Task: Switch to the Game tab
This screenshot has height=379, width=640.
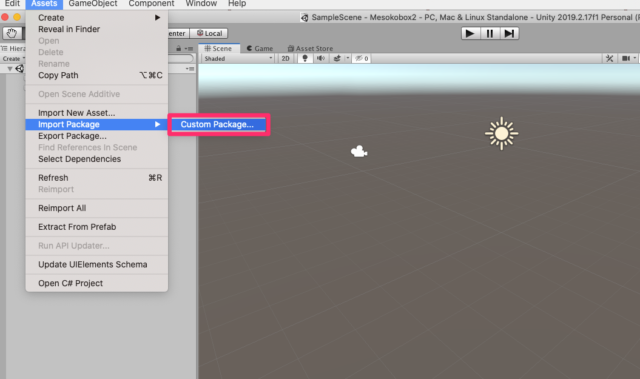Action: click(x=260, y=48)
